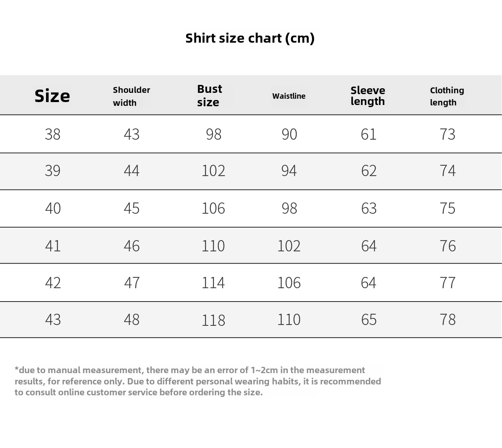This screenshot has height=448, width=502.
Task: Select the Size column header
Action: [52, 96]
